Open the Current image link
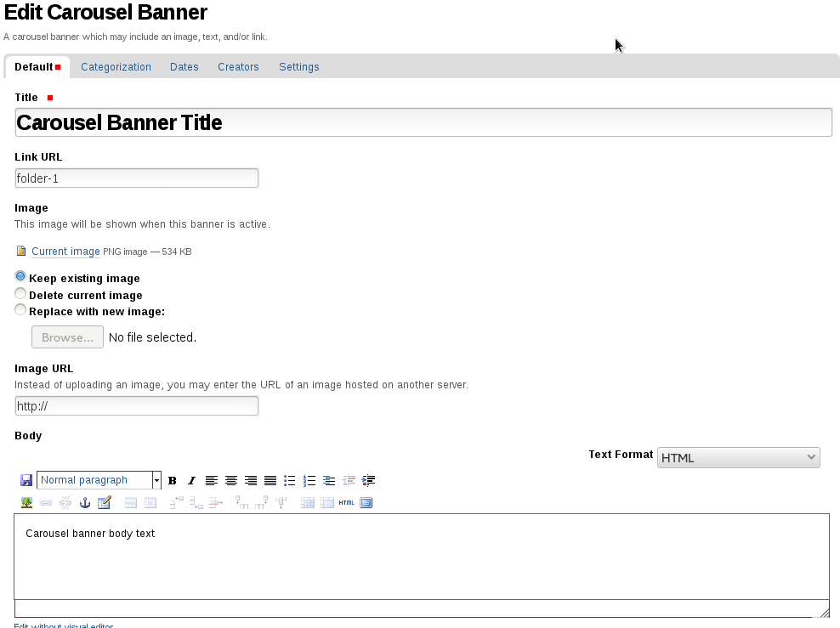 65,251
